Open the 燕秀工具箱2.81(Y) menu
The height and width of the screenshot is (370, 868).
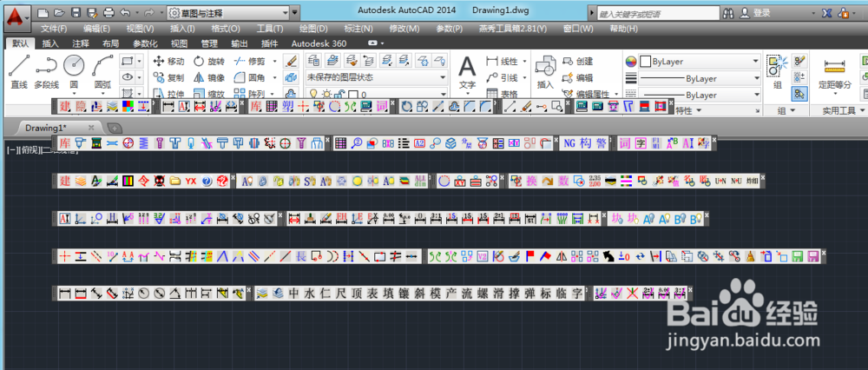tap(512, 29)
